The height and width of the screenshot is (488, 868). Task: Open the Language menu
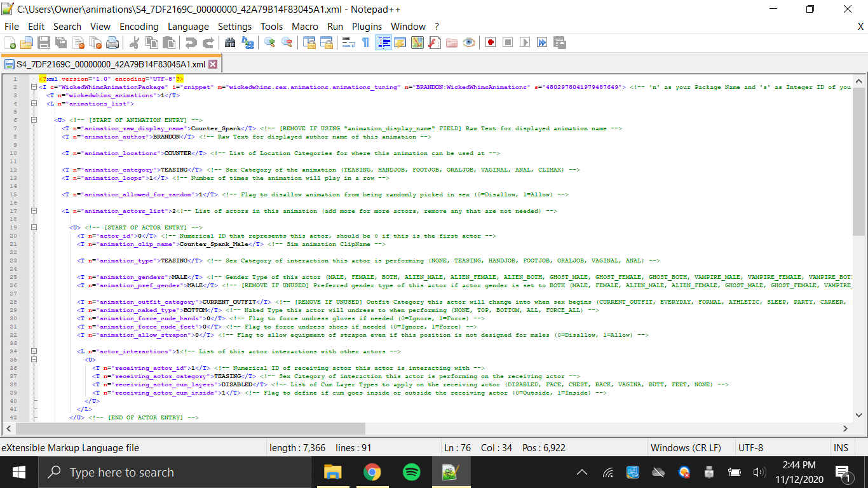[x=188, y=26]
